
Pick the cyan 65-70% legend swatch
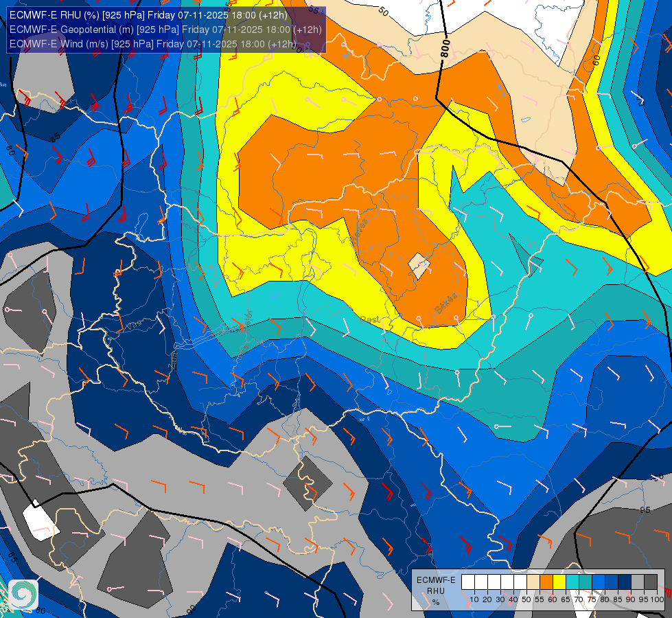tap(572, 582)
